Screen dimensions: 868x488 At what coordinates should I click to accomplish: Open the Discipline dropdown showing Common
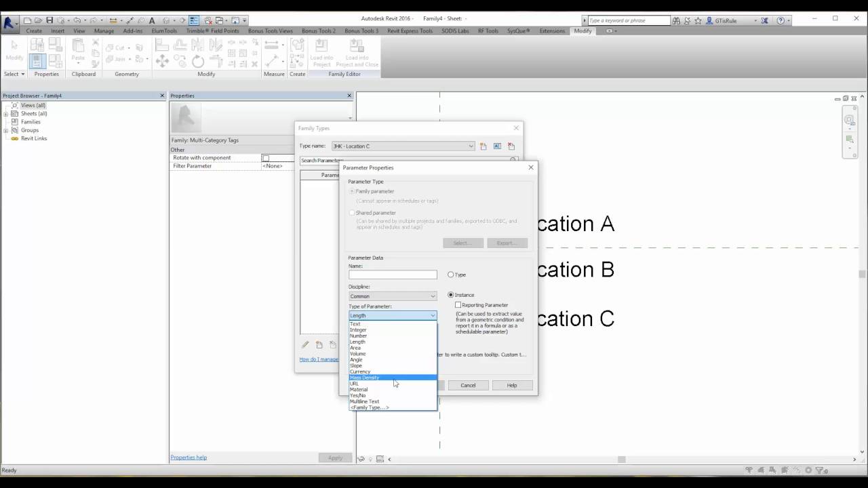click(393, 296)
